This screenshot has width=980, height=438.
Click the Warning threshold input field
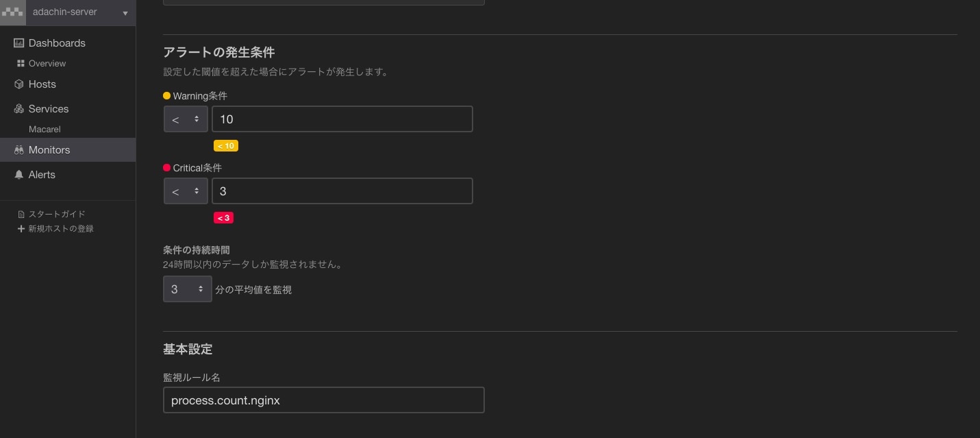click(x=342, y=119)
